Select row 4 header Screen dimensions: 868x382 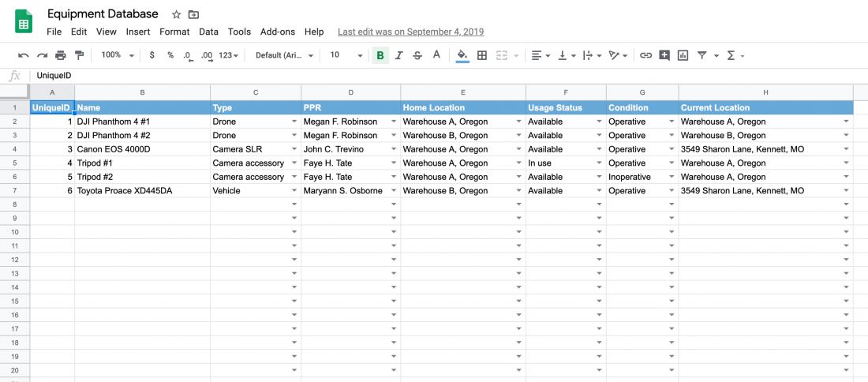click(x=15, y=149)
